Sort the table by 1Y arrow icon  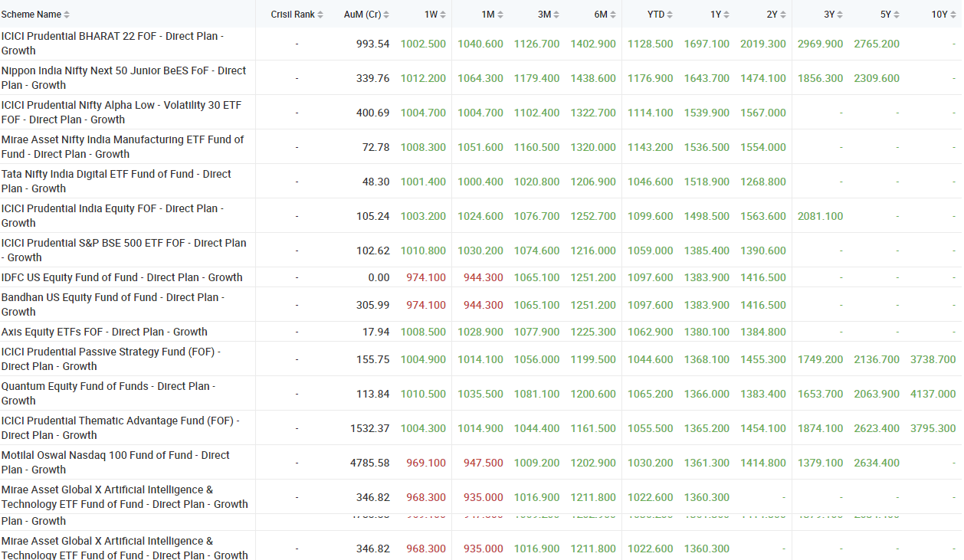click(727, 15)
